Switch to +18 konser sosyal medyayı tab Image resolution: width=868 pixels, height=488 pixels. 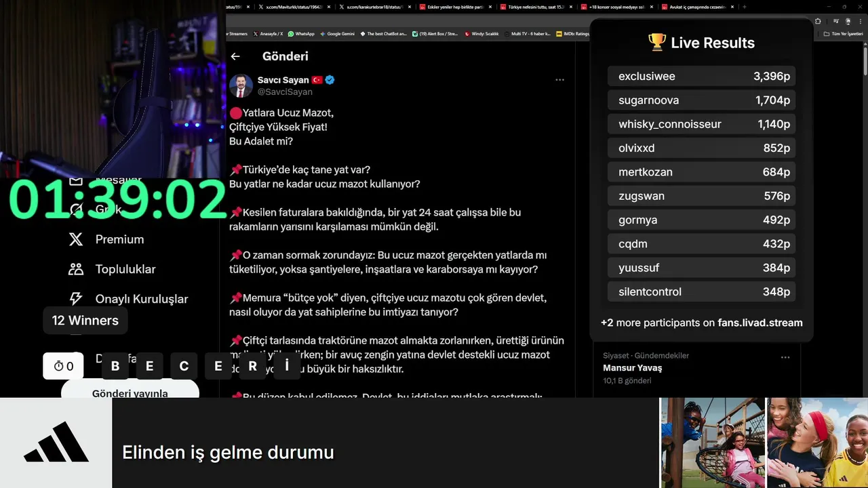pos(616,7)
